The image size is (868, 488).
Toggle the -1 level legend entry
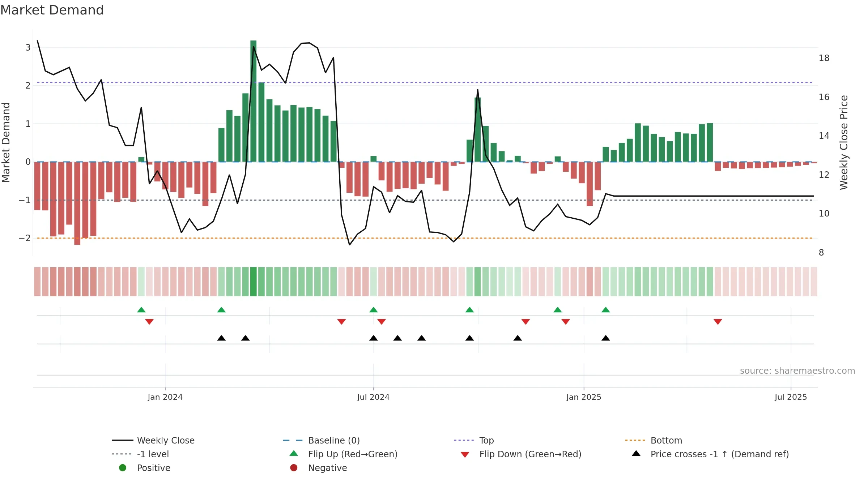[140, 454]
